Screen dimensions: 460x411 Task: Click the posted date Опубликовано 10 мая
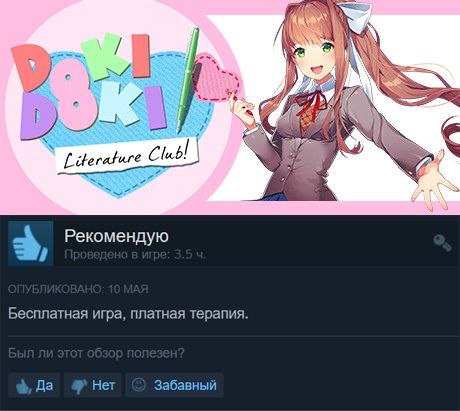(x=78, y=289)
